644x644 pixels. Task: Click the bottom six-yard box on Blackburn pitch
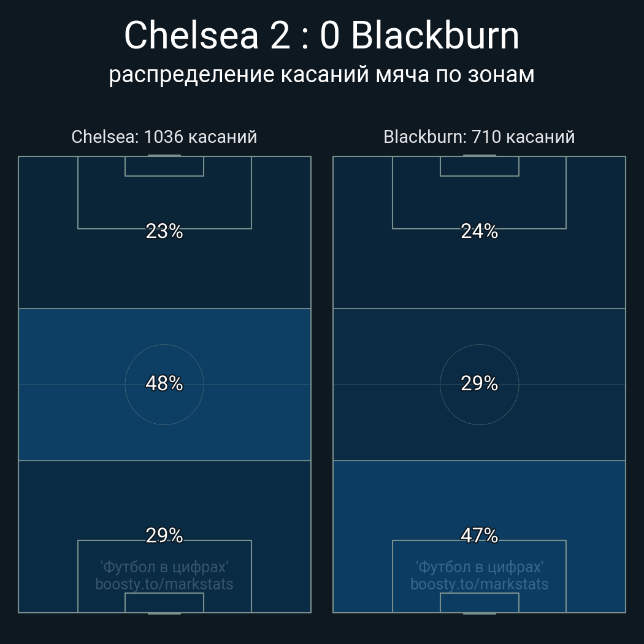479,602
